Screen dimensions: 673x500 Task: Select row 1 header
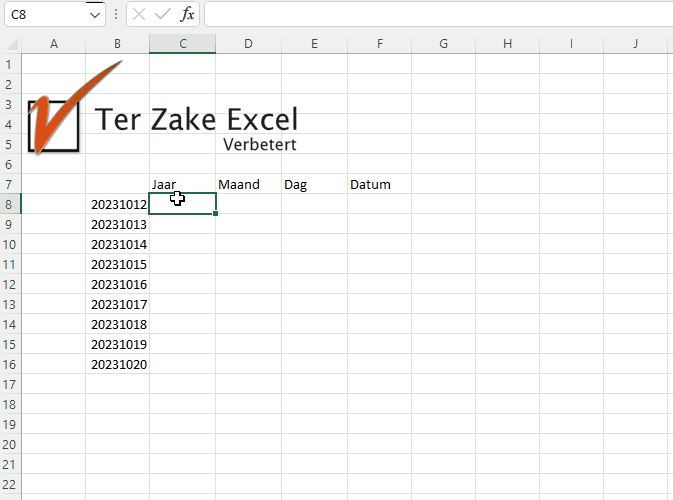(9, 64)
